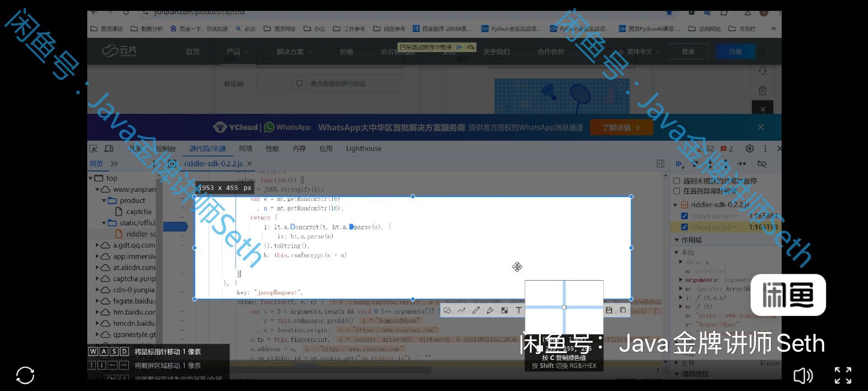Click the 闲鱼 logo badge

click(788, 295)
